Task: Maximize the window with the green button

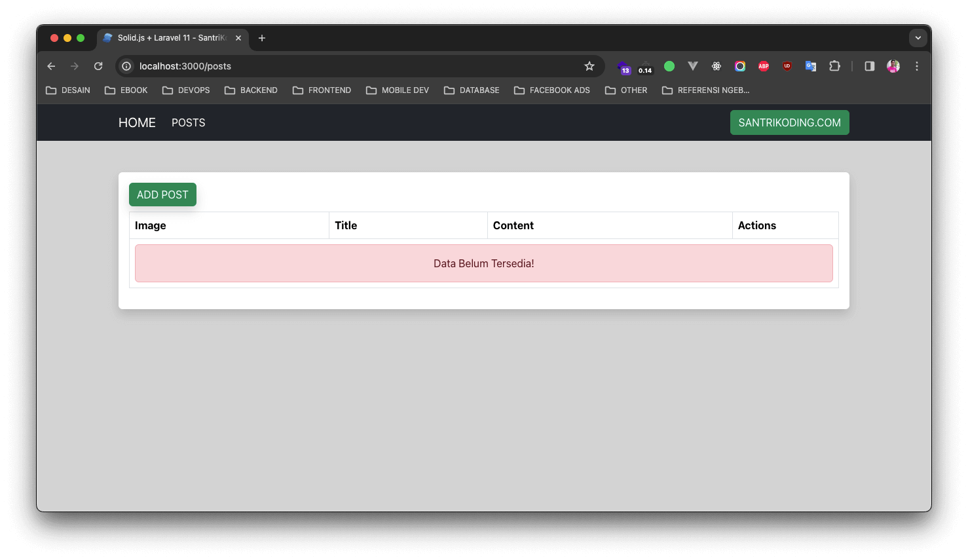Action: [x=81, y=38]
